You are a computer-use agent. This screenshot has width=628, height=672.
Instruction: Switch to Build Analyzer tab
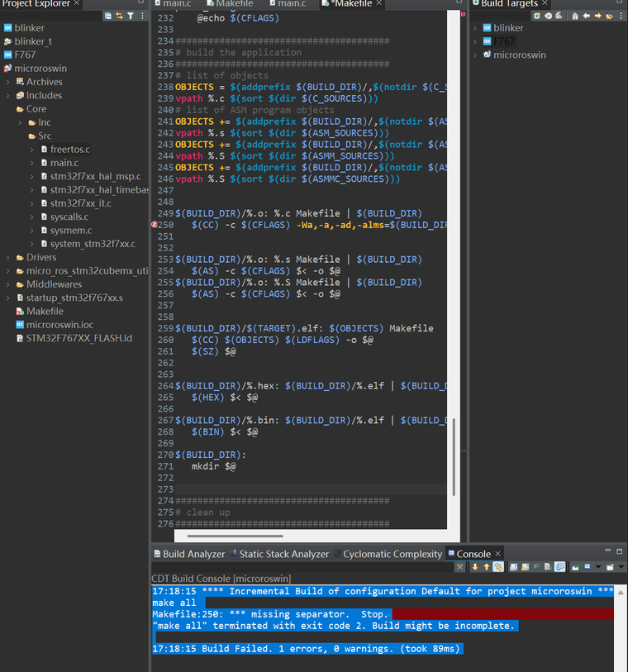[189, 554]
